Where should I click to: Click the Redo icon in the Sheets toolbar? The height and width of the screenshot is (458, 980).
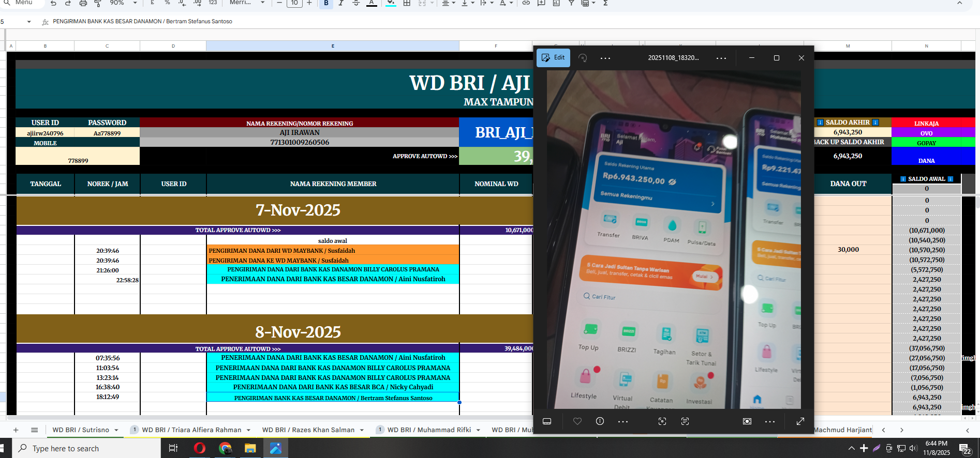coord(68,3)
